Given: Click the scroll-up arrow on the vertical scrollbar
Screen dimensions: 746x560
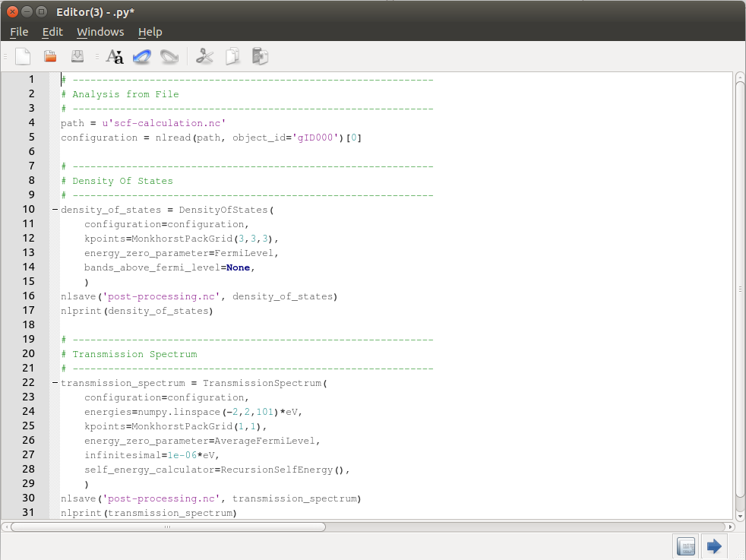Looking at the screenshot, I should (x=740, y=76).
